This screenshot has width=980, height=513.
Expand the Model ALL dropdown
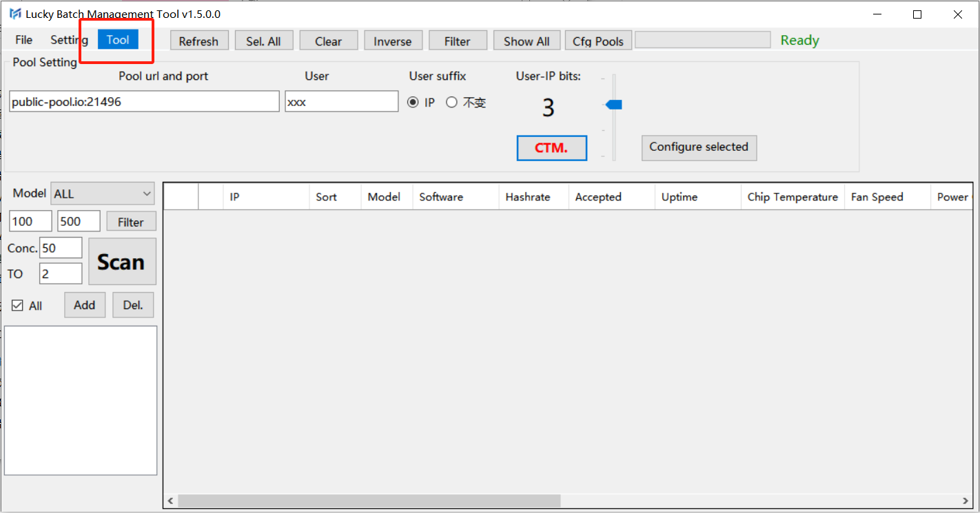coord(103,194)
